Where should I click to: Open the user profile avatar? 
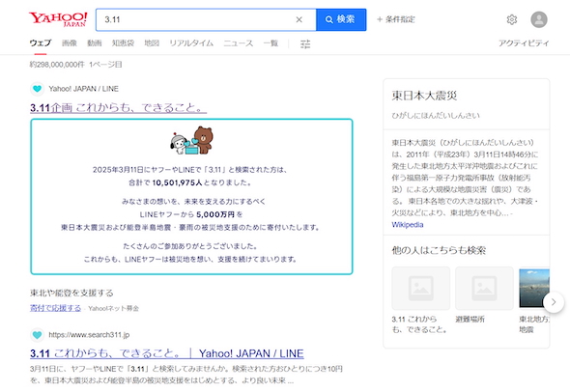pos(539,19)
